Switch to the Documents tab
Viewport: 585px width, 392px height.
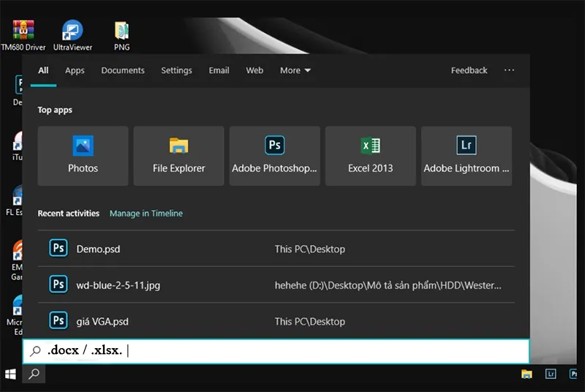click(123, 70)
